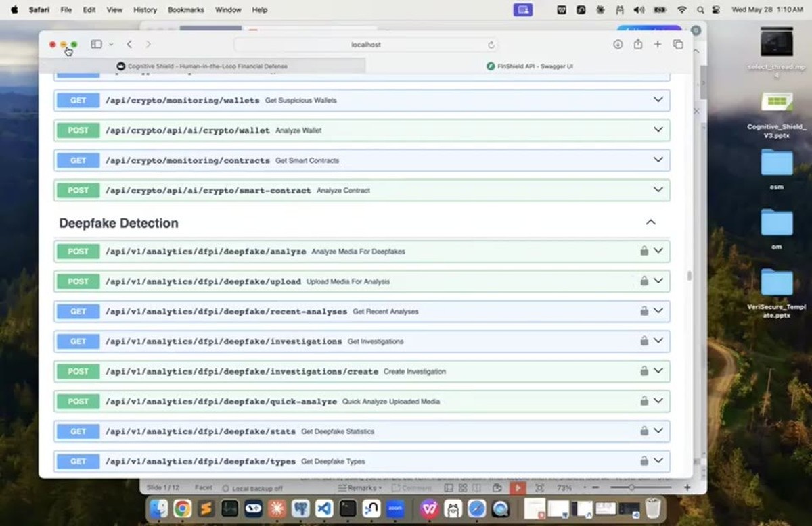812x526 pixels.
Task: Expand GET monitoring/contracts chevron
Action: (x=658, y=160)
